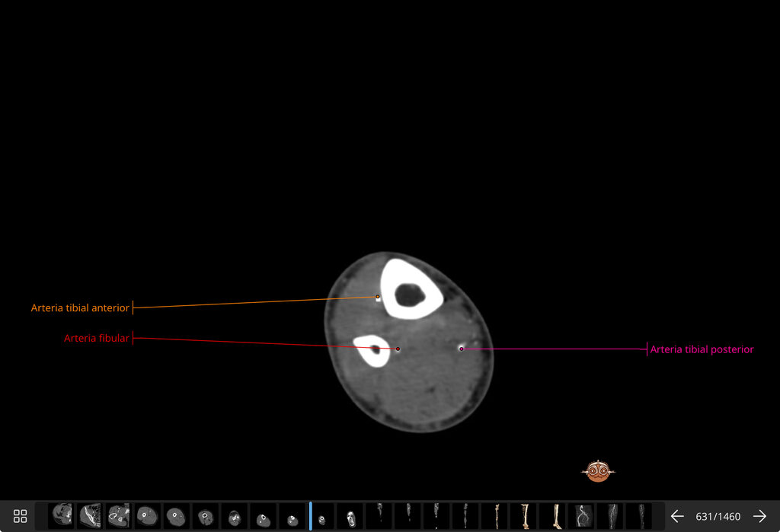Open the thumbnail right of the blue marker
The height and width of the screenshot is (532, 780).
[x=321, y=515]
